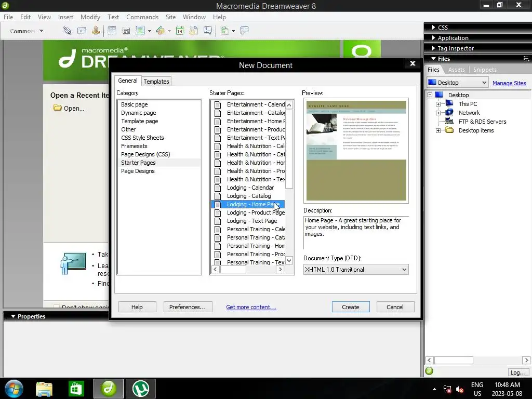Click the Tag Chooser toolbar icon
532x399 pixels.
pos(244,31)
